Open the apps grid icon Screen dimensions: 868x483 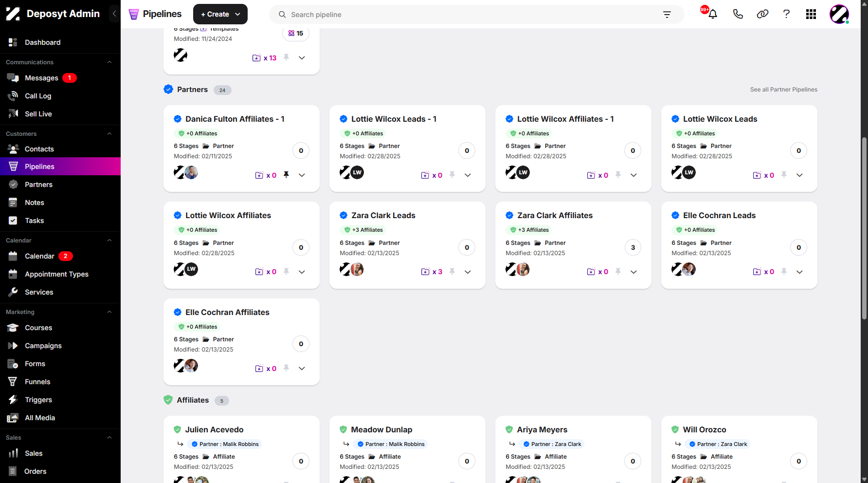(811, 14)
